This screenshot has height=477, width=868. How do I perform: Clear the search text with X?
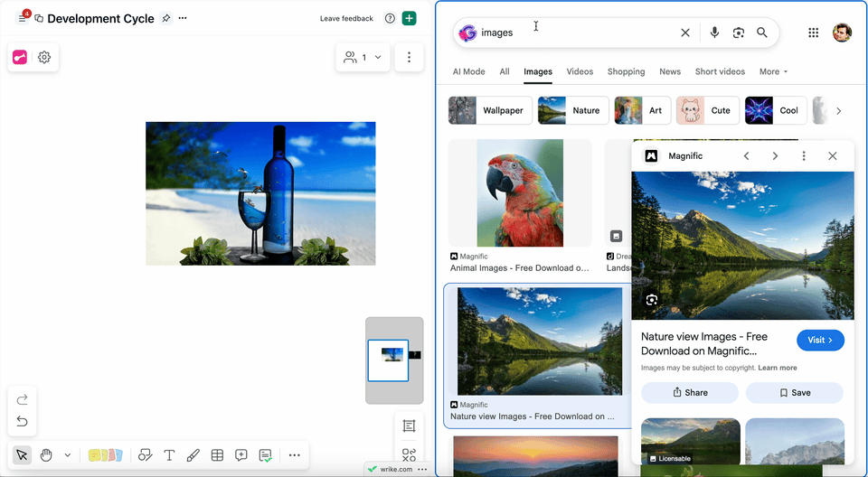(x=685, y=33)
